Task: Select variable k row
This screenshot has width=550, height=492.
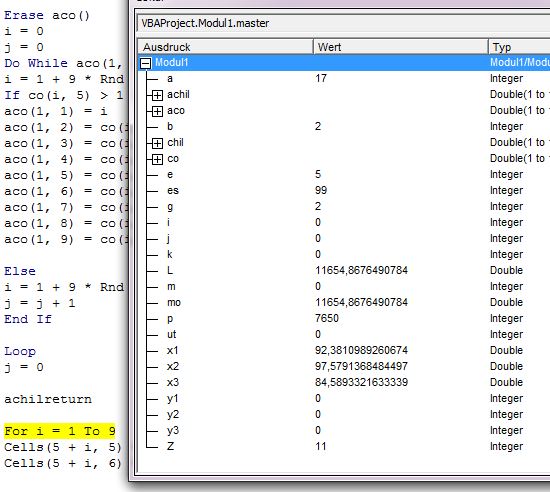Action: (344, 255)
